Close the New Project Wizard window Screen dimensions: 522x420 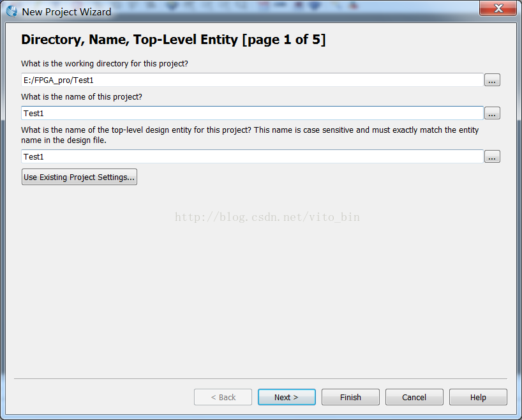498,8
